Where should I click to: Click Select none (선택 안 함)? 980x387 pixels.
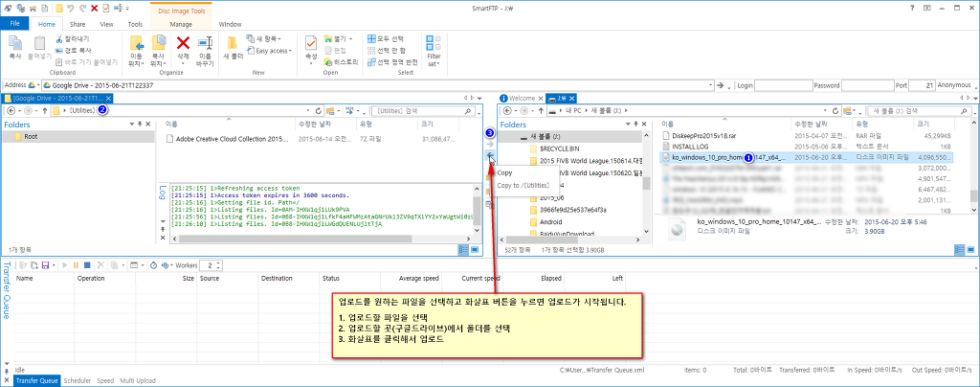click(x=387, y=50)
